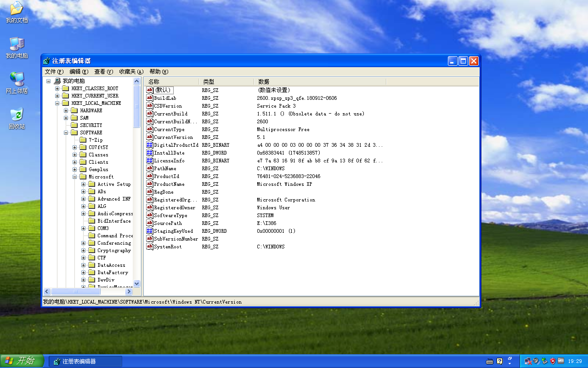
Task: Click the Microsoft key folder icon
Action: [83, 177]
